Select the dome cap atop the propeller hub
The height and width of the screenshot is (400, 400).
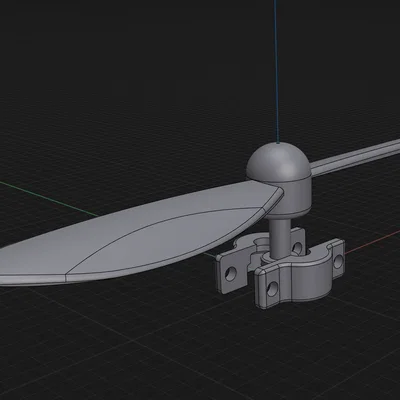279,162
